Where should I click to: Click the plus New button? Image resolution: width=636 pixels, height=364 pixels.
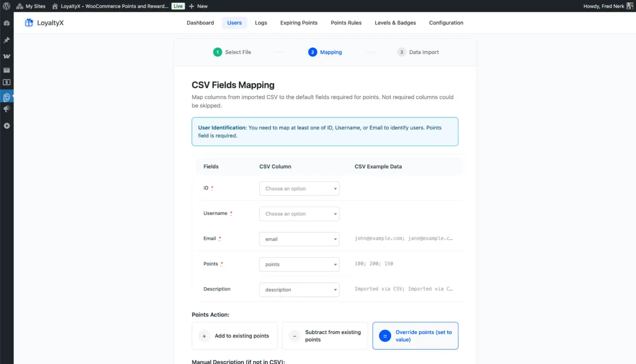(198, 6)
